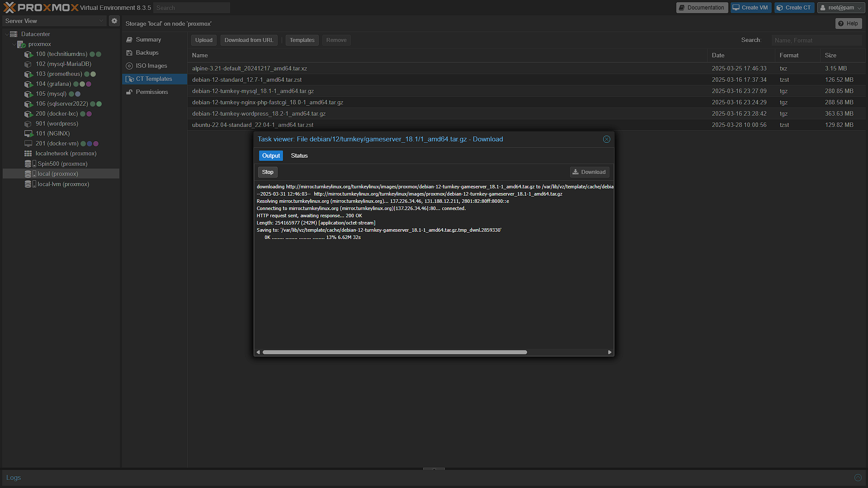The height and width of the screenshot is (488, 868).
Task: Click horizontal scrollbar thumb in Task viewer
Action: pyautogui.click(x=395, y=352)
